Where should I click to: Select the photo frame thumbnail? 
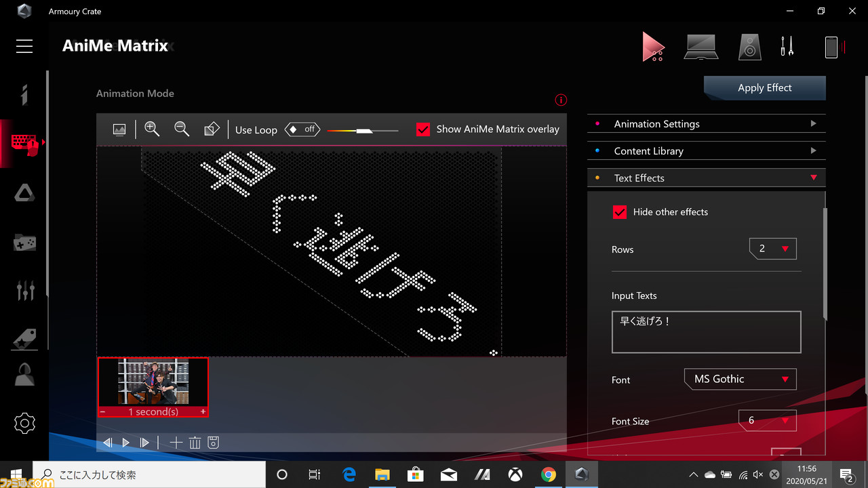pos(153,382)
